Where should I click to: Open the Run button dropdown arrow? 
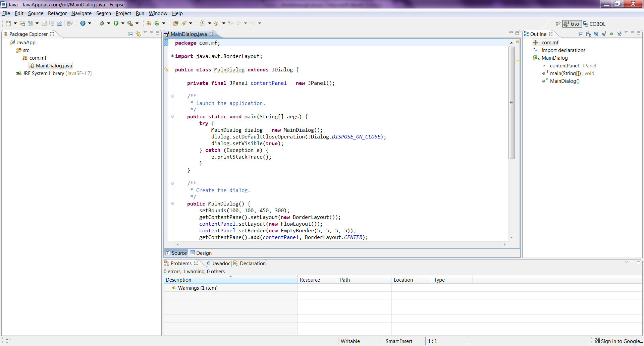(123, 23)
